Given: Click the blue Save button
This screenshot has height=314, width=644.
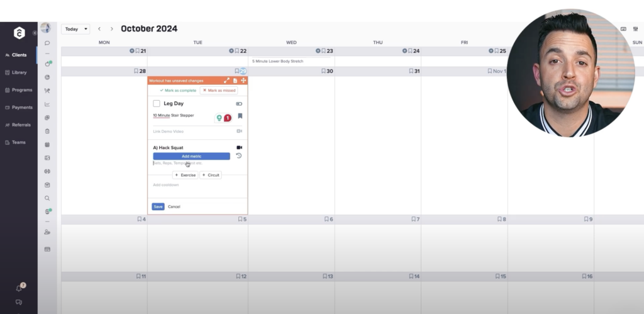Looking at the screenshot, I should point(158,206).
